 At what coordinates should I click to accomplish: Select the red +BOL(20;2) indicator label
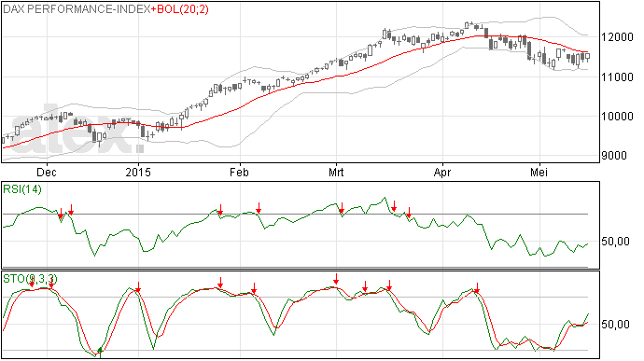click(180, 9)
